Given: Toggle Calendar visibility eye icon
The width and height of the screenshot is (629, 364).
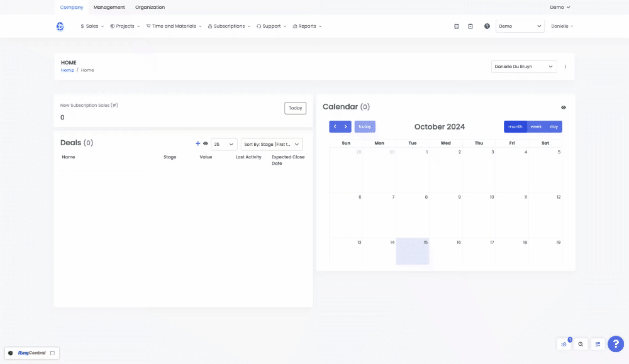Looking at the screenshot, I should [x=564, y=108].
